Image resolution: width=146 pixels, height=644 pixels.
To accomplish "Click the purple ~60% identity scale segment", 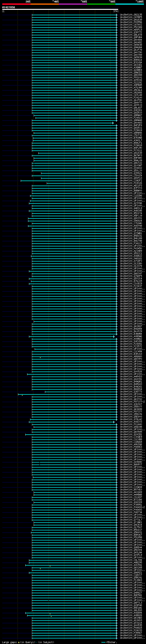I will (x=73, y=4).
